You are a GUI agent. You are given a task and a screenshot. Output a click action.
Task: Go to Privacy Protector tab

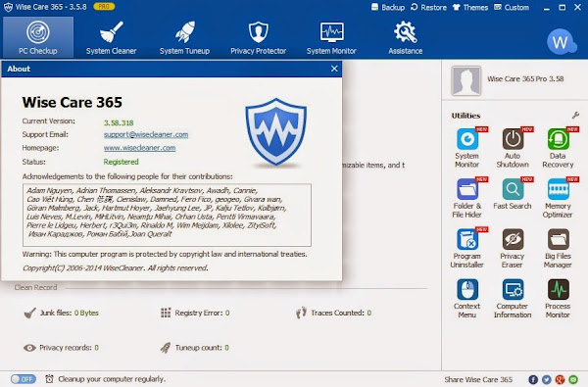pyautogui.click(x=258, y=37)
